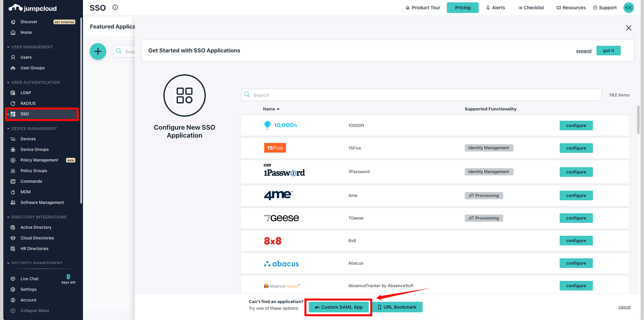Screen dimensions: 644x320
Task: Click the SSO grid icon in sidebar
Action: coord(13,114)
